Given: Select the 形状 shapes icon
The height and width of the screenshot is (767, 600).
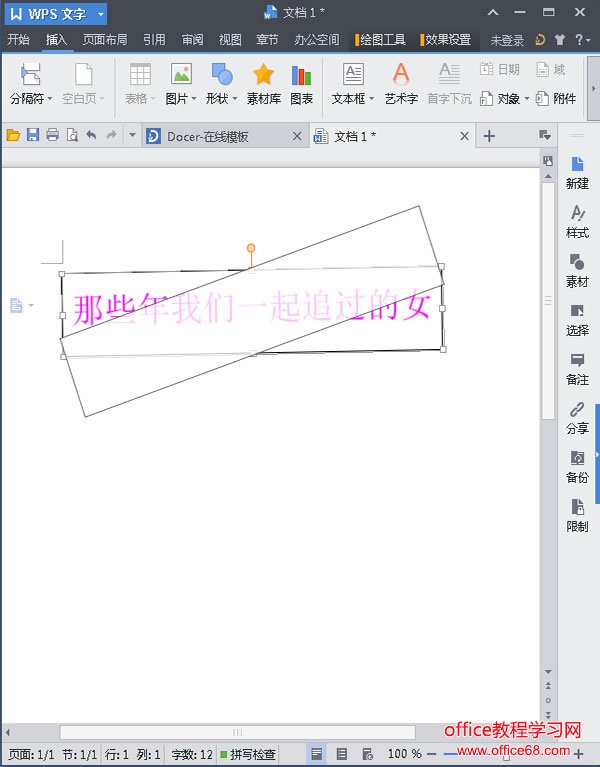Looking at the screenshot, I should point(222,74).
